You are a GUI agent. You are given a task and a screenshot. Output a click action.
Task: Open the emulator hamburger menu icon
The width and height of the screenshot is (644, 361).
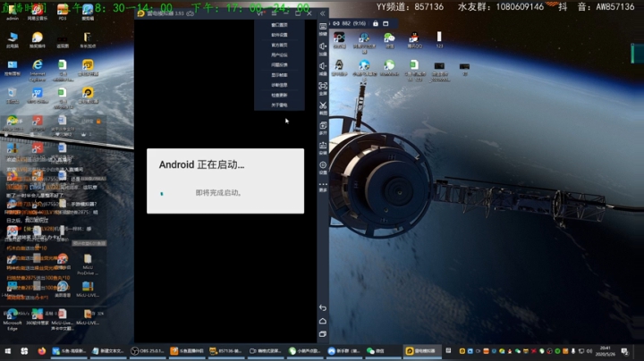click(x=275, y=13)
